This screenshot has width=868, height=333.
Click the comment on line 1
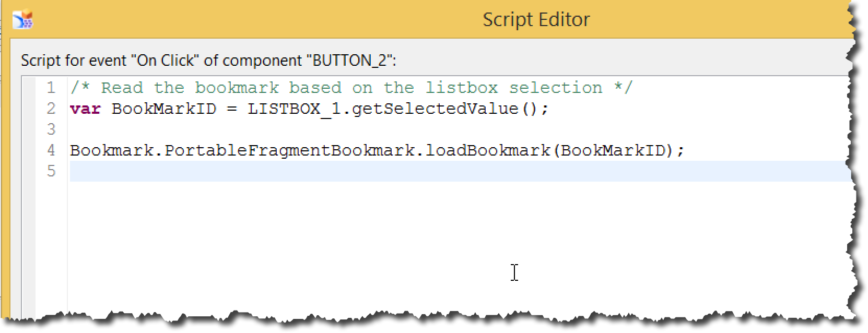click(x=351, y=88)
